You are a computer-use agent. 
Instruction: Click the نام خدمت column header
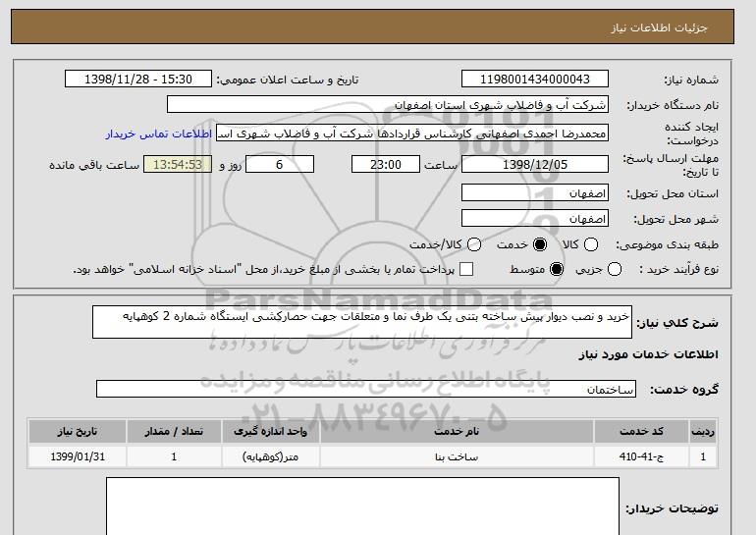pos(457,431)
